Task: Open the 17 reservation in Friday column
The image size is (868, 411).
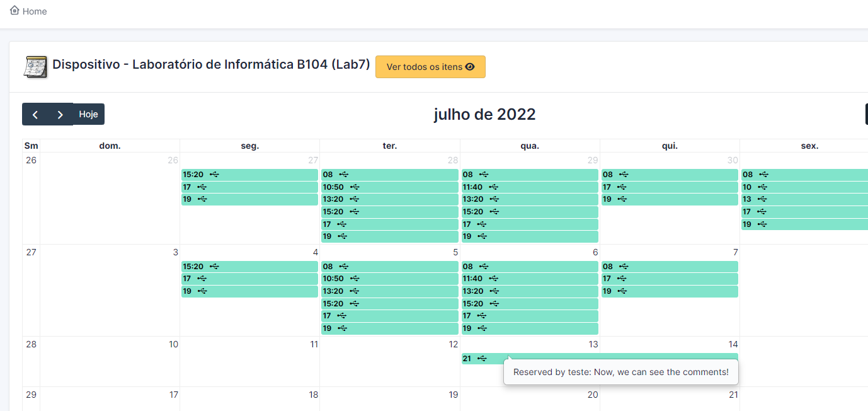Action: 804,212
